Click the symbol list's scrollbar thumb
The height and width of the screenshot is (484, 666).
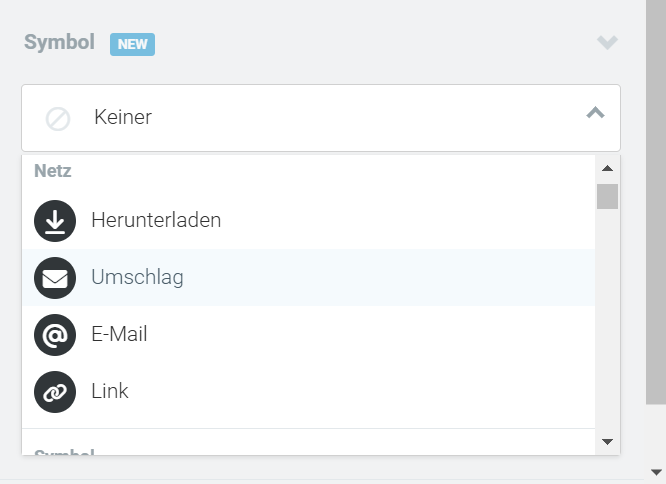click(x=607, y=197)
